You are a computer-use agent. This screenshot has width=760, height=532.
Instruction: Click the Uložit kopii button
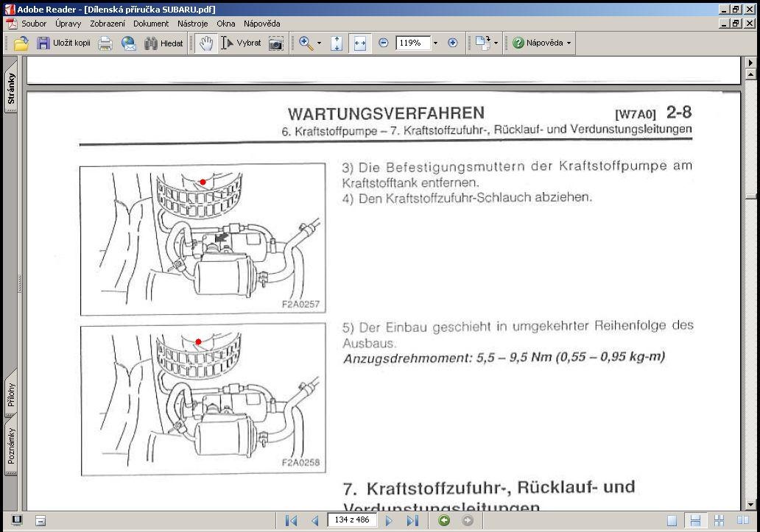pyautogui.click(x=63, y=43)
